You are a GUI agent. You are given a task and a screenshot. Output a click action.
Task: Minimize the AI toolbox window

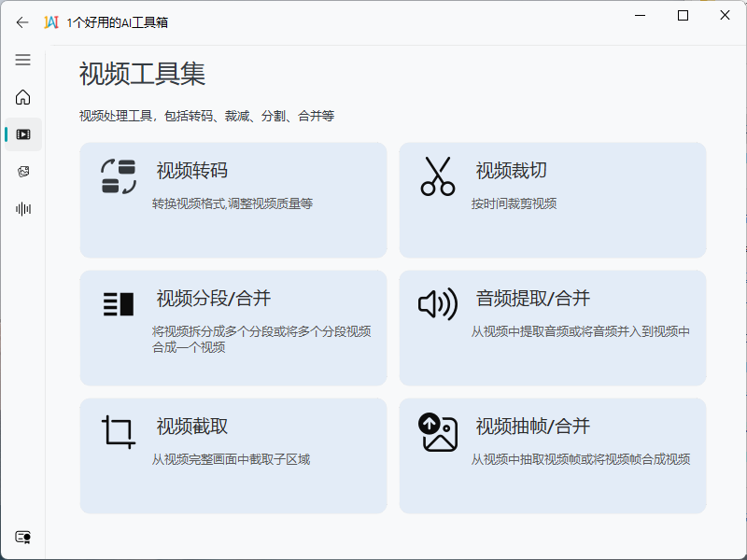pos(641,15)
